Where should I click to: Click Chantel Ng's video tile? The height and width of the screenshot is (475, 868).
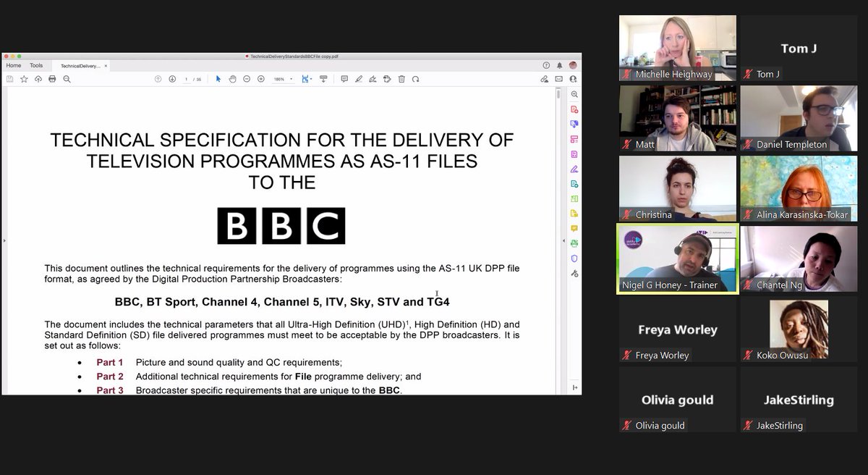pyautogui.click(x=799, y=258)
